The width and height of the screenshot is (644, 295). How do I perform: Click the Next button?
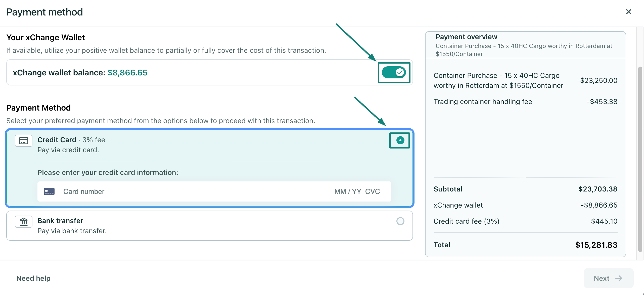point(608,278)
